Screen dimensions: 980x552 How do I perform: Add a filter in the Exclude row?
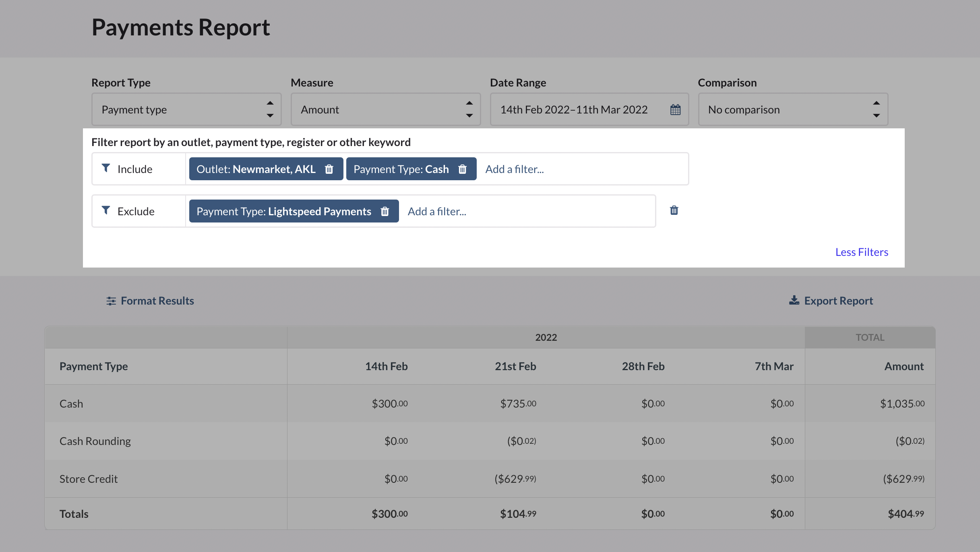coord(437,211)
